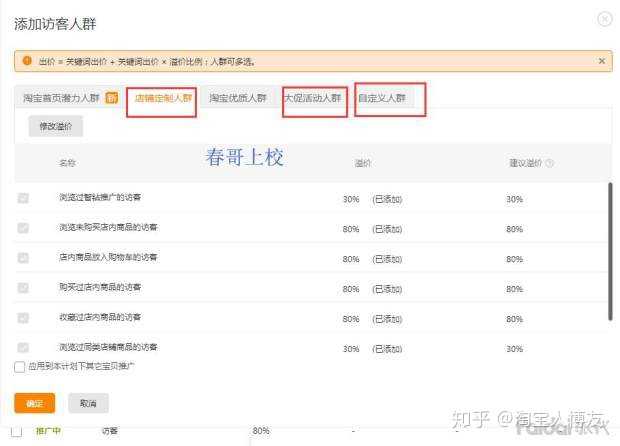620x446 pixels.
Task: Click suggested 80% in 收藏过店内商品的访客 row
Action: (x=514, y=319)
